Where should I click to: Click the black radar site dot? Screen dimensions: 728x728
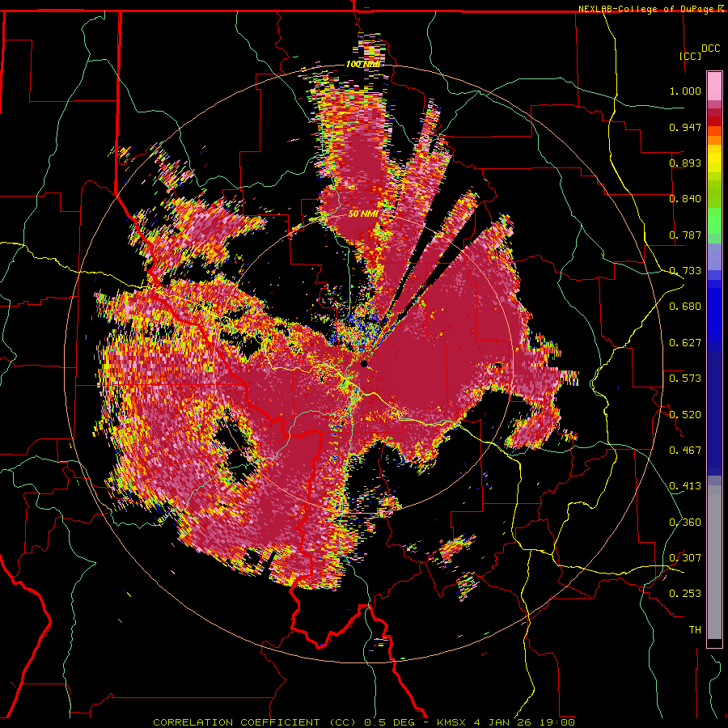click(364, 363)
